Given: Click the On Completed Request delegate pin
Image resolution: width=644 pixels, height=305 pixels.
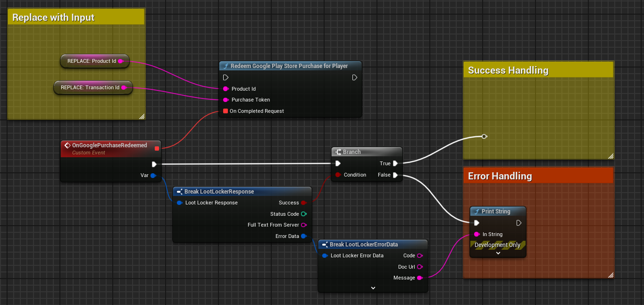Looking at the screenshot, I should coord(226,111).
